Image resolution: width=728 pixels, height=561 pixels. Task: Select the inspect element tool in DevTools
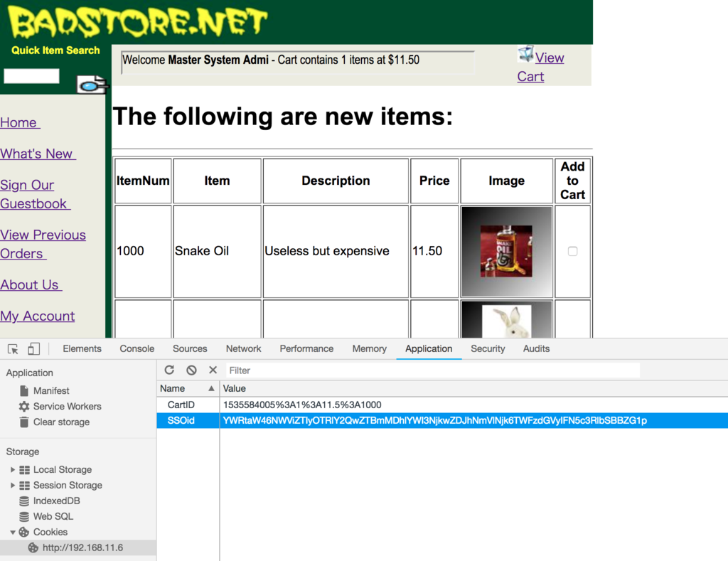click(12, 348)
